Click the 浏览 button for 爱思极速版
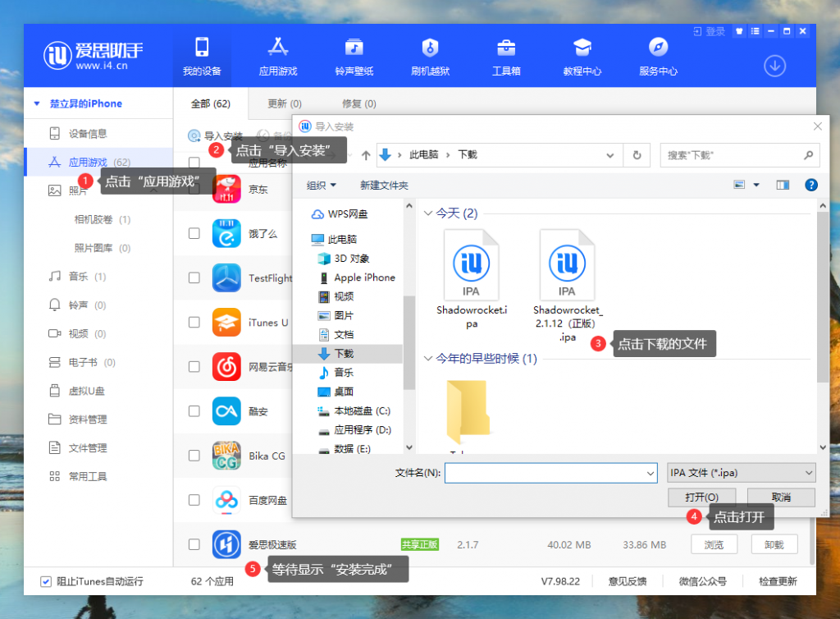This screenshot has height=619, width=840. 714,544
